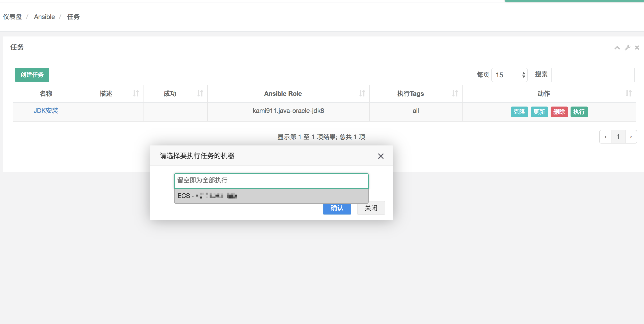
Task: Open the JDK安装 task link
Action: (x=46, y=111)
